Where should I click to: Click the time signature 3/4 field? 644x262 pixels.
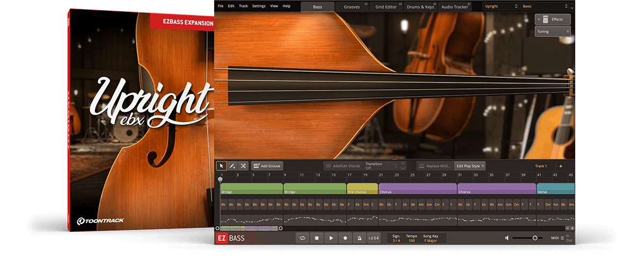click(x=396, y=238)
